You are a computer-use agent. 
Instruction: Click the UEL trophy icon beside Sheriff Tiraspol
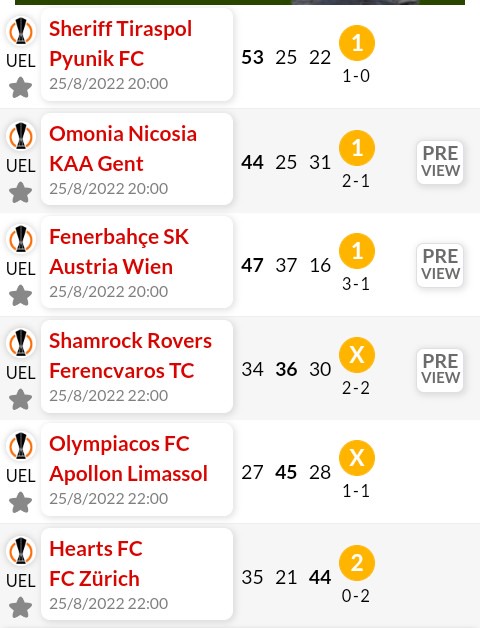click(21, 31)
